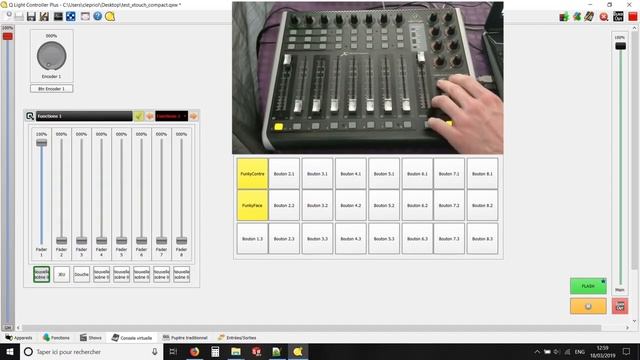Click the yellow About QLC+ icon

pyautogui.click(x=110, y=16)
